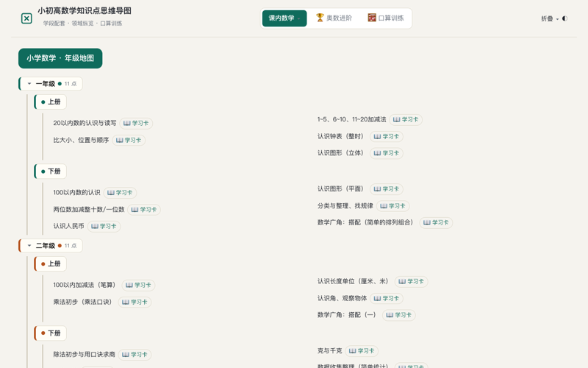This screenshot has width=588, height=368.
Task: Click the text 20以内数的认识与读写
Action: (85, 123)
